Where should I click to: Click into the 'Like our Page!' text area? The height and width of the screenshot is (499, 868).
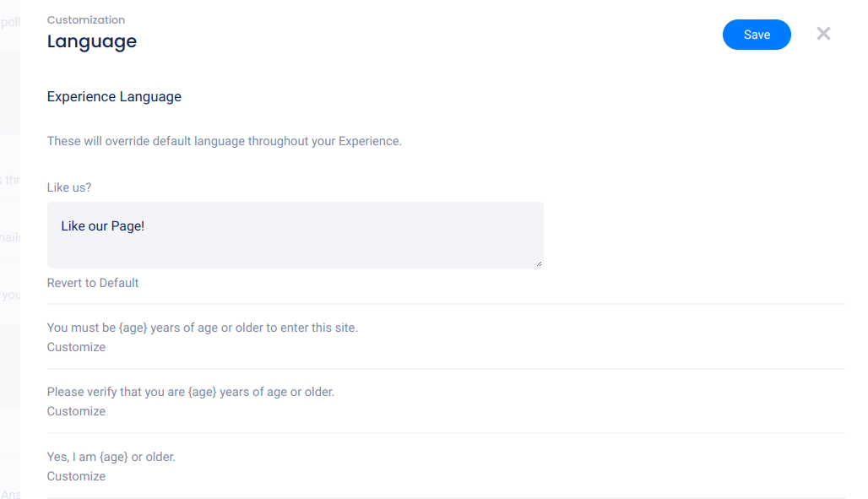pyautogui.click(x=295, y=235)
